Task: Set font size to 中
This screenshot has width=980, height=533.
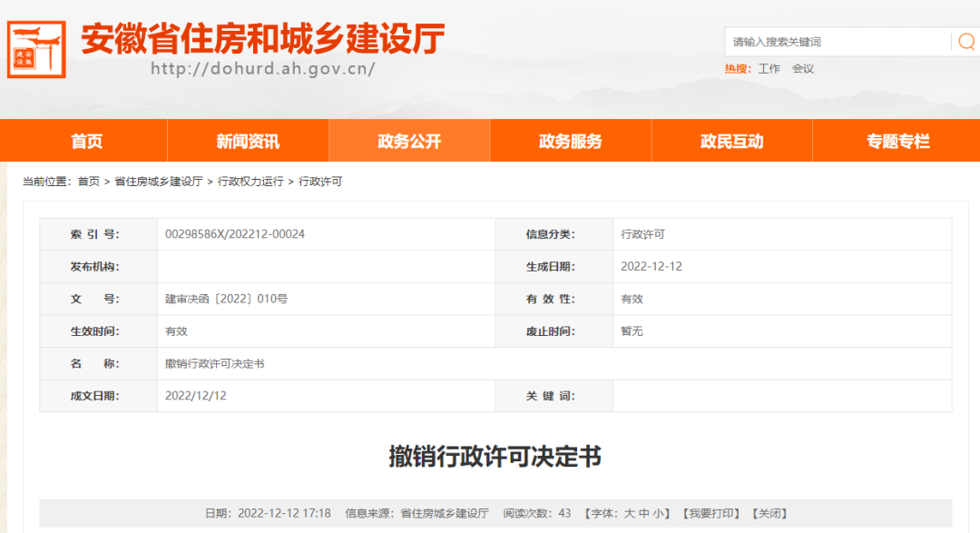Action: tap(643, 514)
